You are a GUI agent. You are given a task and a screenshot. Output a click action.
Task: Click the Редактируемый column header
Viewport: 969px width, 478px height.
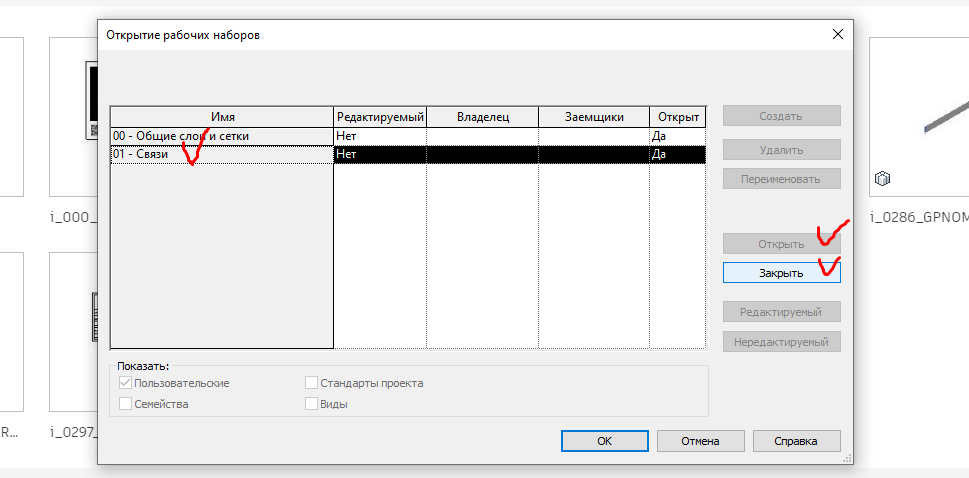380,117
